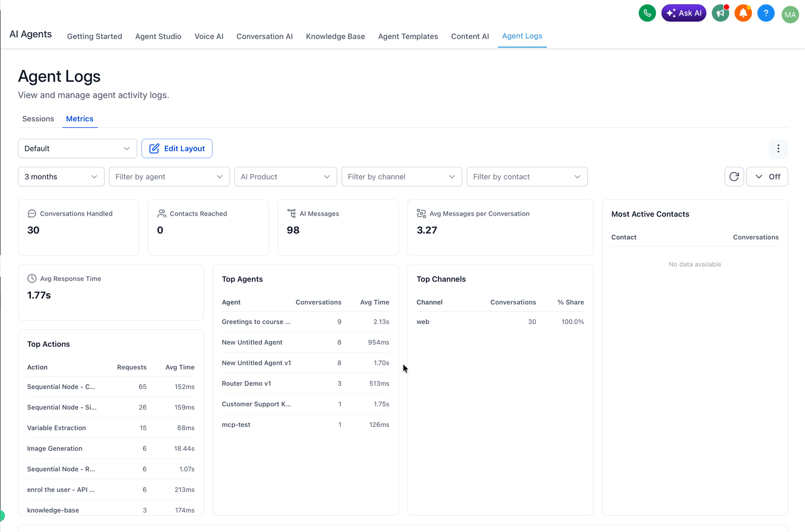Open the Agent Studio tab
The width and height of the screenshot is (805, 532).
(x=158, y=36)
